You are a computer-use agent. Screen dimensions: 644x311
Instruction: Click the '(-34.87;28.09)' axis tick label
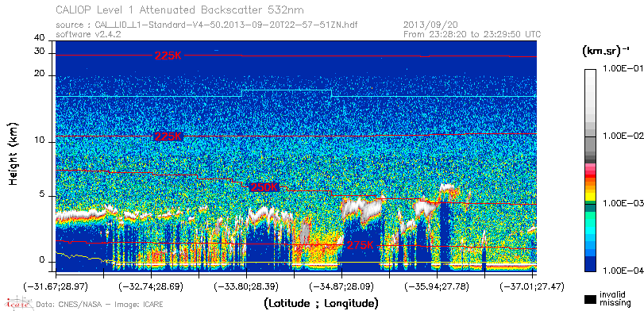coord(341,286)
